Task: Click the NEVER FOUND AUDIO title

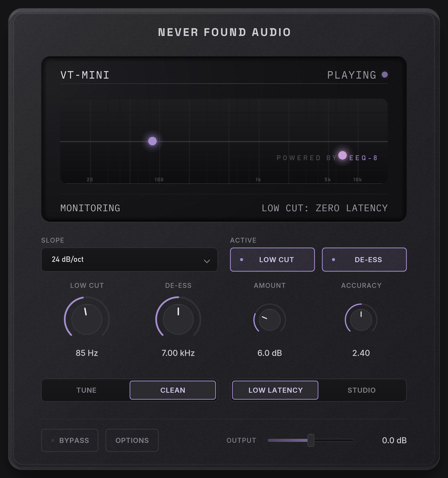Action: click(x=224, y=32)
